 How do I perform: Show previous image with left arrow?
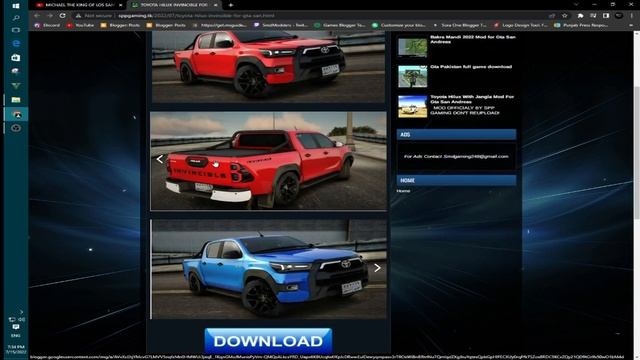[x=160, y=159]
